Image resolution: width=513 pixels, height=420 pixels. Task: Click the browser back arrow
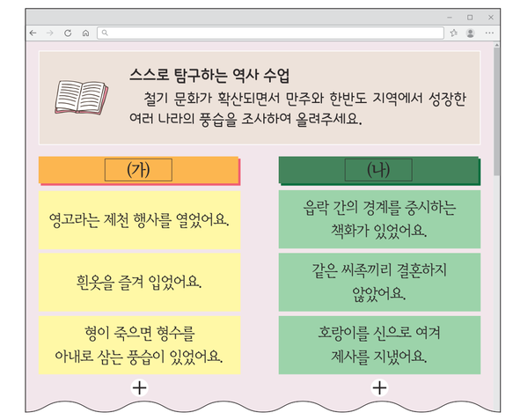point(33,33)
